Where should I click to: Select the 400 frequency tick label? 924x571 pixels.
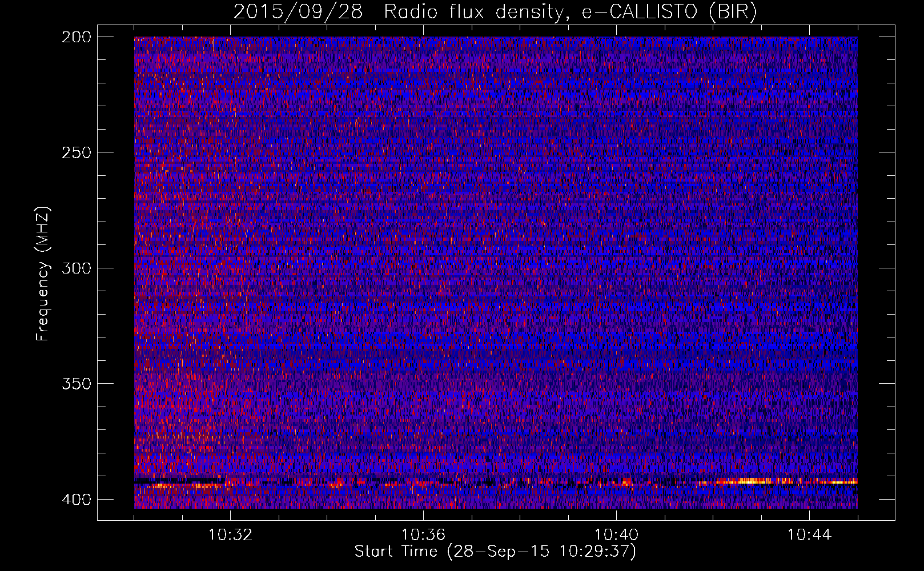pyautogui.click(x=77, y=499)
